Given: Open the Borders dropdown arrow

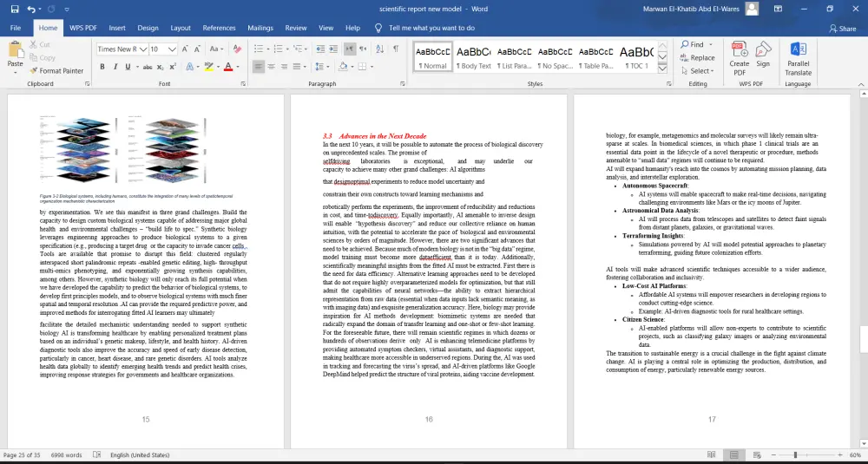Looking at the screenshot, I should coord(372,67).
